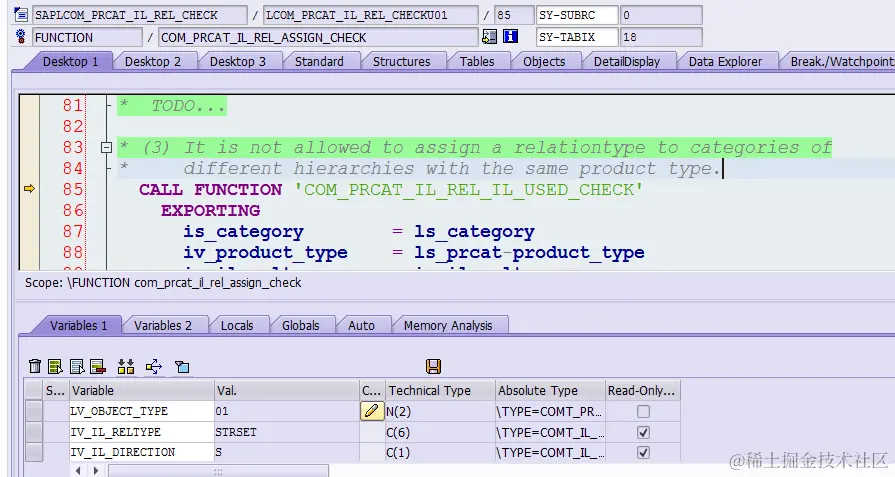
Task: Click the value cell STRSET
Action: 287,432
